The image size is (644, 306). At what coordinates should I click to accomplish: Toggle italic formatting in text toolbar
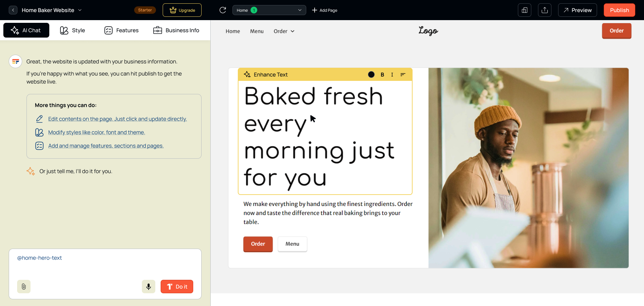coord(392,74)
